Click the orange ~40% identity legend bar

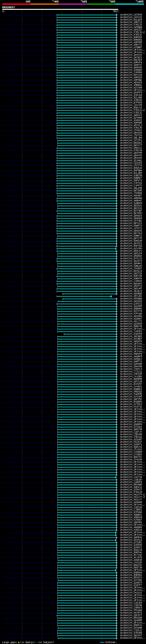[45, 4]
